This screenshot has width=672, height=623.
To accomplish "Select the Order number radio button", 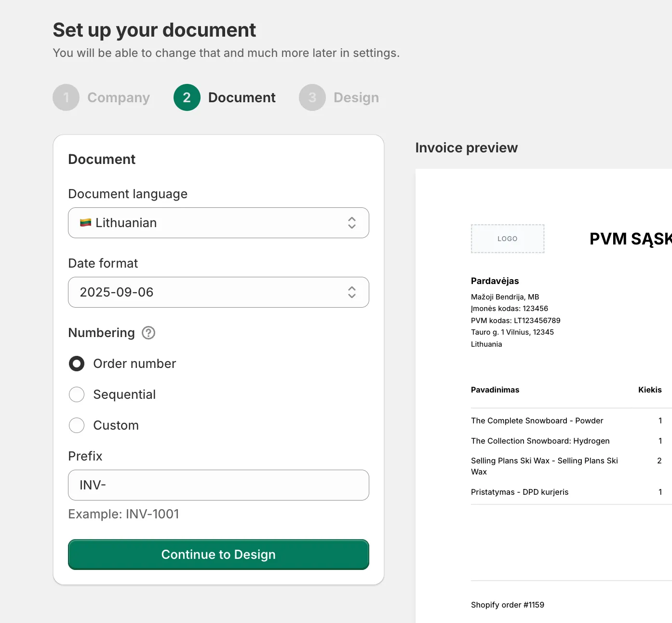I will [x=77, y=364].
